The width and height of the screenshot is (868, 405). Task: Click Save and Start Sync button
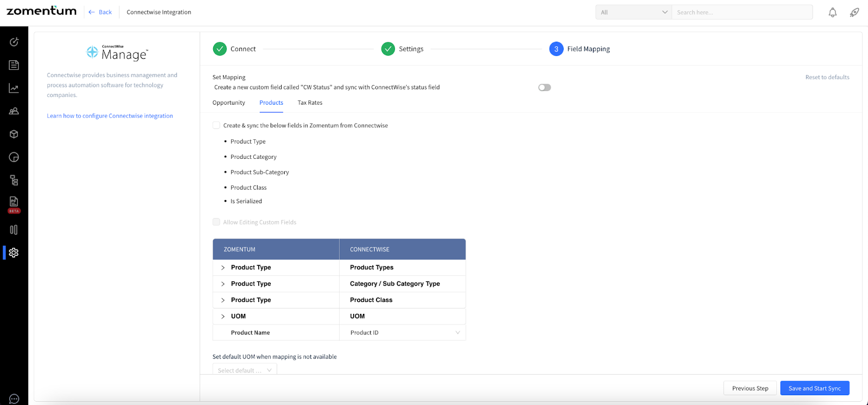[x=815, y=388]
